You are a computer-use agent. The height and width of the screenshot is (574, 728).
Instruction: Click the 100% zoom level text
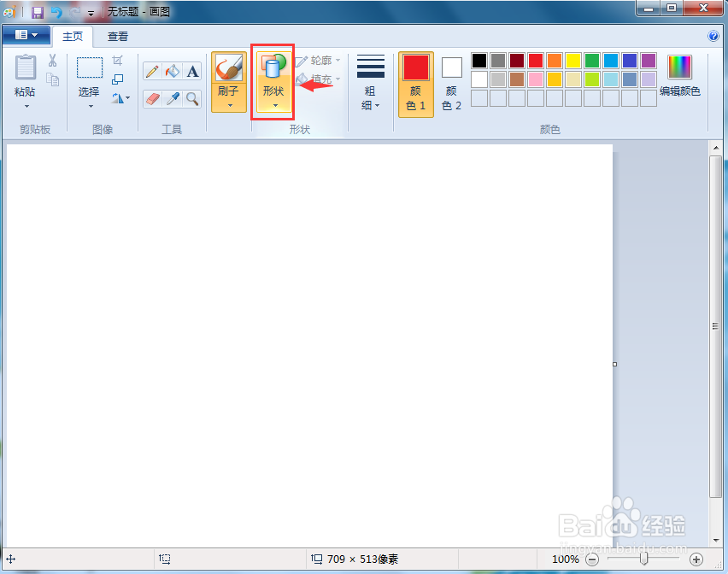point(565,559)
